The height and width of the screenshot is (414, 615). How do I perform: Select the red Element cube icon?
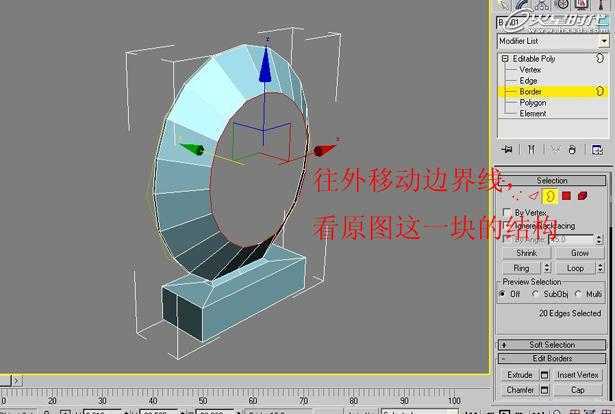point(582,196)
